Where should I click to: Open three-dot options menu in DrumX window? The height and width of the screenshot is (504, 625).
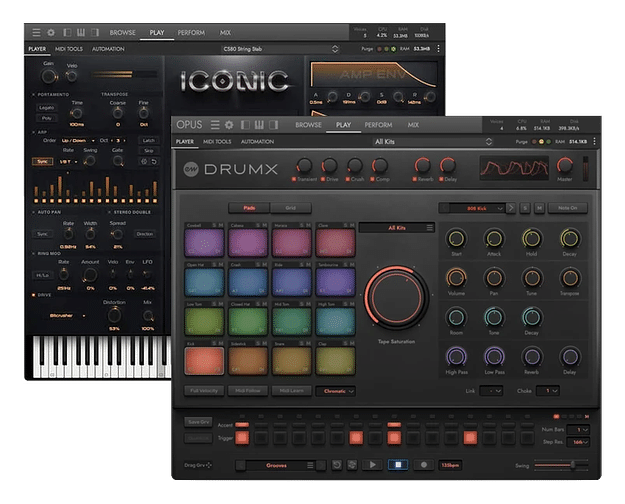point(594,141)
